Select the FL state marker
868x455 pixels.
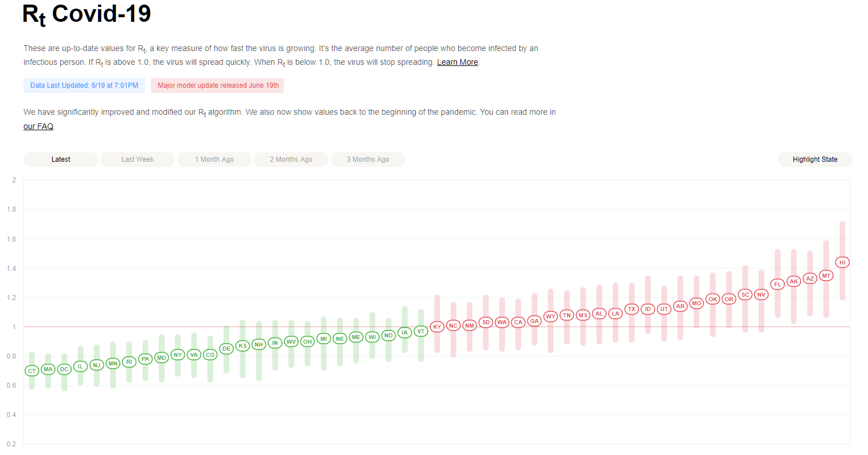tap(777, 284)
